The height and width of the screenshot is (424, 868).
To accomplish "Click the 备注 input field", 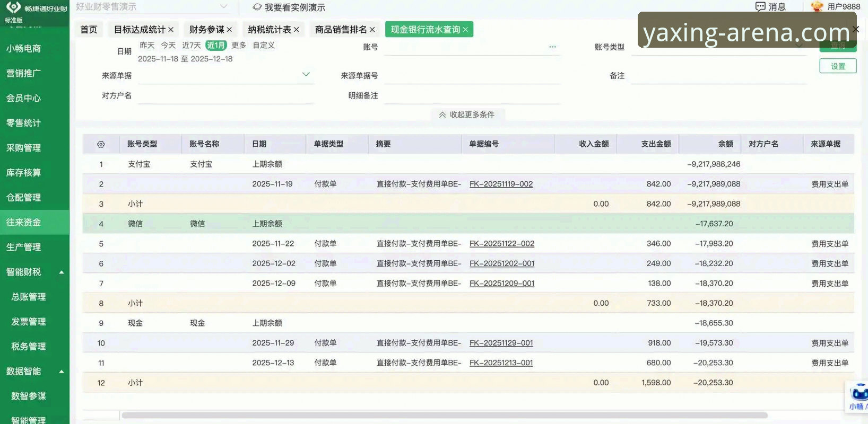I will (718, 76).
